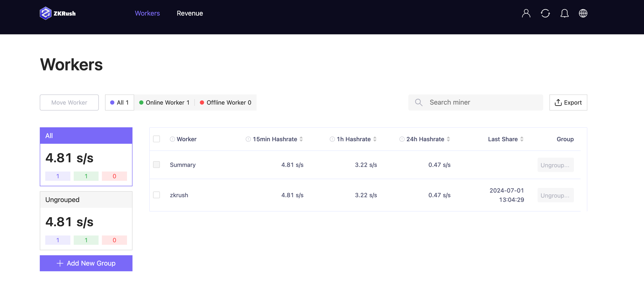The image size is (644, 306).
Task: Open the user account profile icon
Action: click(526, 13)
